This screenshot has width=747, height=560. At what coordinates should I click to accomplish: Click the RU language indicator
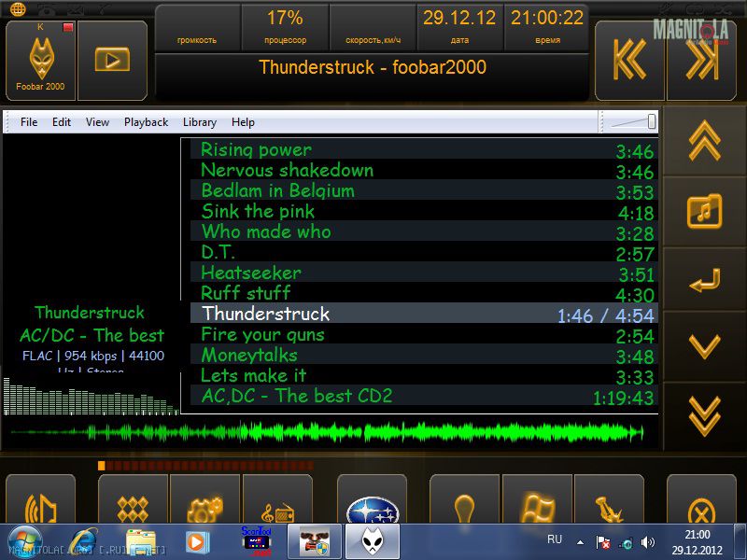[x=555, y=539]
